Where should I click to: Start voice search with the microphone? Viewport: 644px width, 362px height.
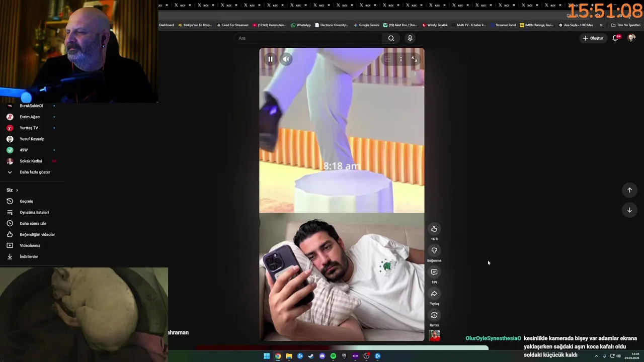tap(410, 38)
